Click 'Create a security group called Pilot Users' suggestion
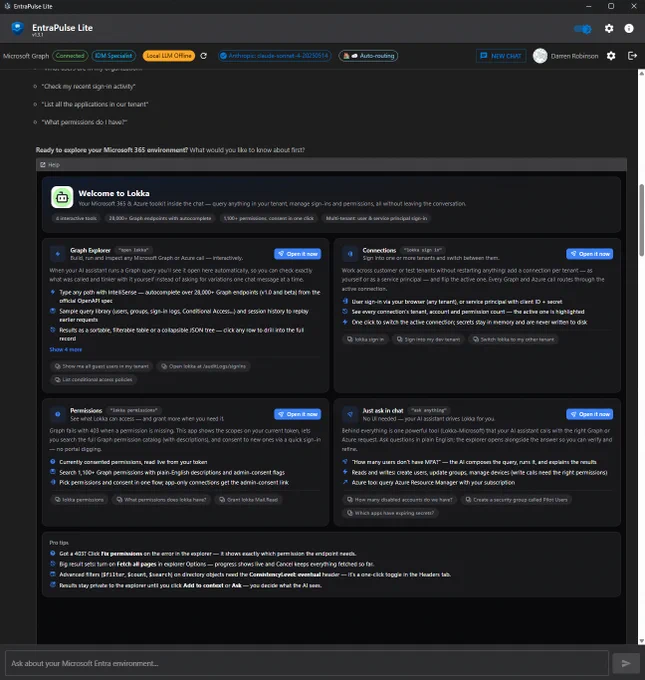The width and height of the screenshot is (645, 680). click(516, 500)
